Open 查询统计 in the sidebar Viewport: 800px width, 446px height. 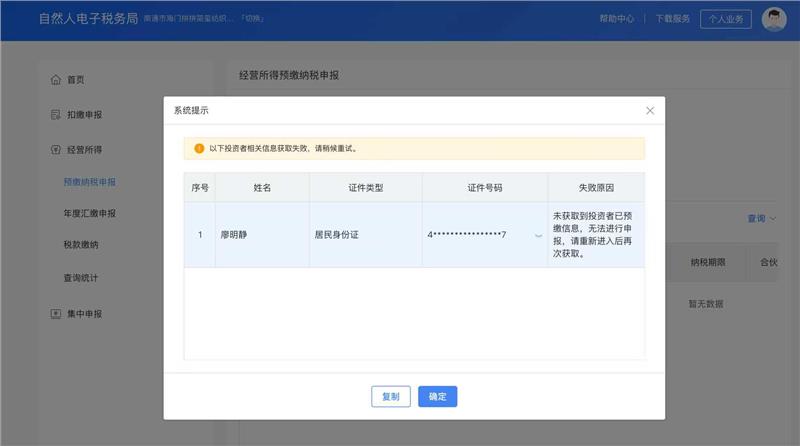pos(80,277)
